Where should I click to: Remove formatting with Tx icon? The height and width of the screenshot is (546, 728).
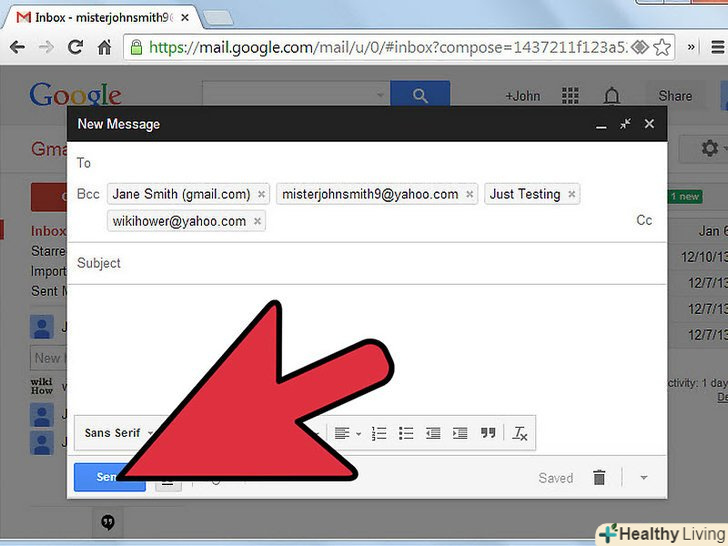tap(520, 434)
